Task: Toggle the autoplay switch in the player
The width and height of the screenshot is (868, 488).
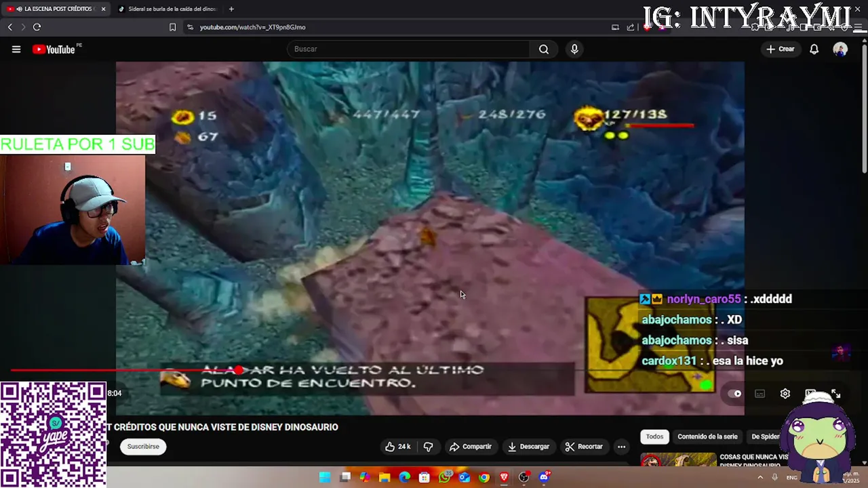Action: pos(735,393)
